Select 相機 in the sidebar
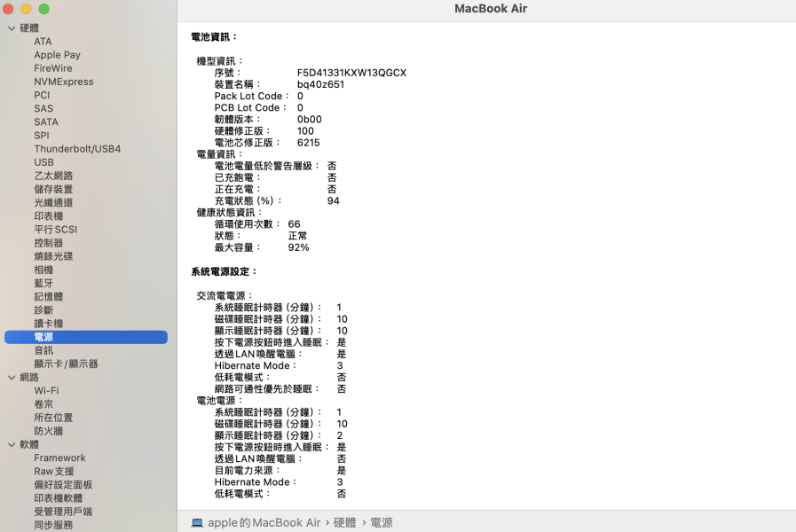The image size is (796, 532). pos(43,270)
